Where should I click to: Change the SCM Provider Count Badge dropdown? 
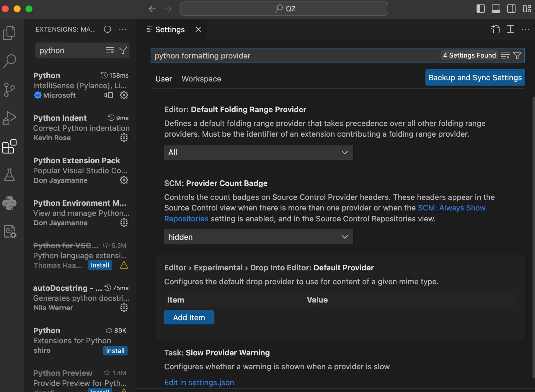pos(258,237)
